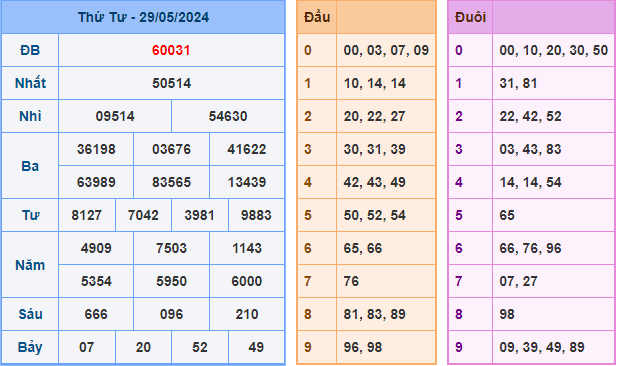The image size is (617, 366).
Task: Select fifth prize number 5354
Action: point(96,281)
